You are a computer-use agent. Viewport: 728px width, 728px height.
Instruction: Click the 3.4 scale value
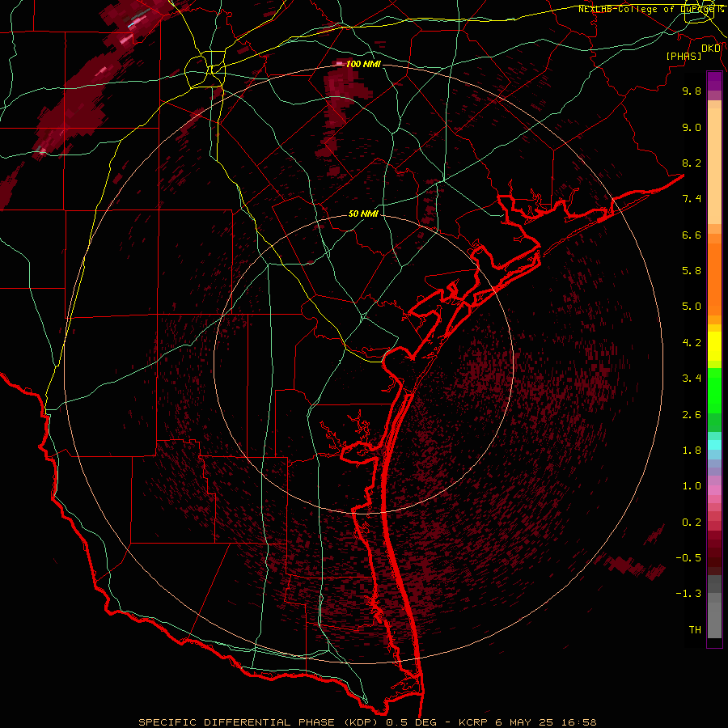click(x=692, y=379)
